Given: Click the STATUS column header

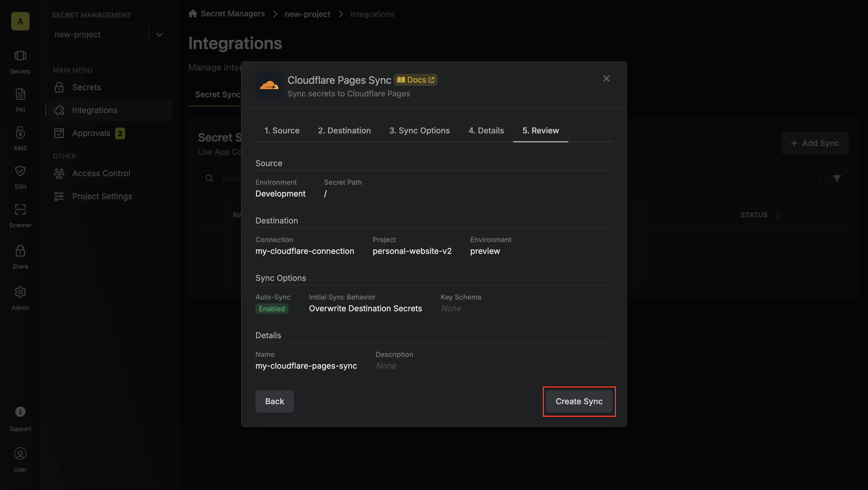Looking at the screenshot, I should (754, 215).
